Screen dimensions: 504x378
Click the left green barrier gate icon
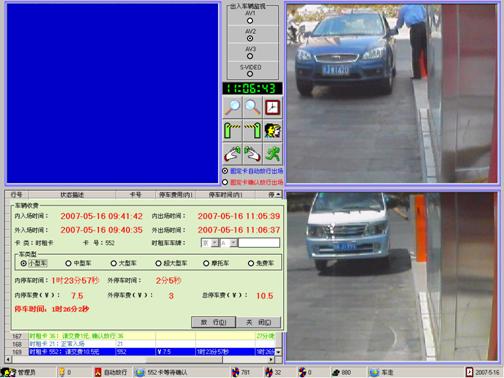tap(232, 130)
